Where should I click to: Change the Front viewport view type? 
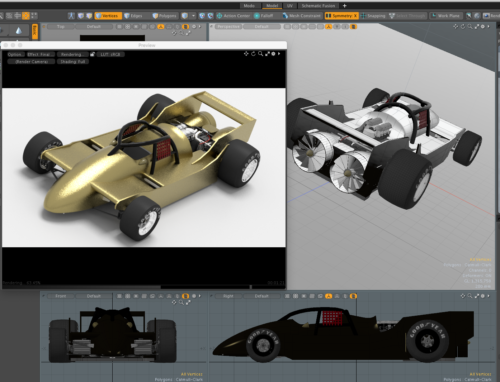click(61, 296)
